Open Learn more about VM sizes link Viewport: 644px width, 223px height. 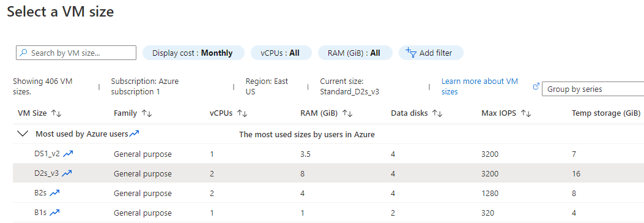[x=479, y=86]
